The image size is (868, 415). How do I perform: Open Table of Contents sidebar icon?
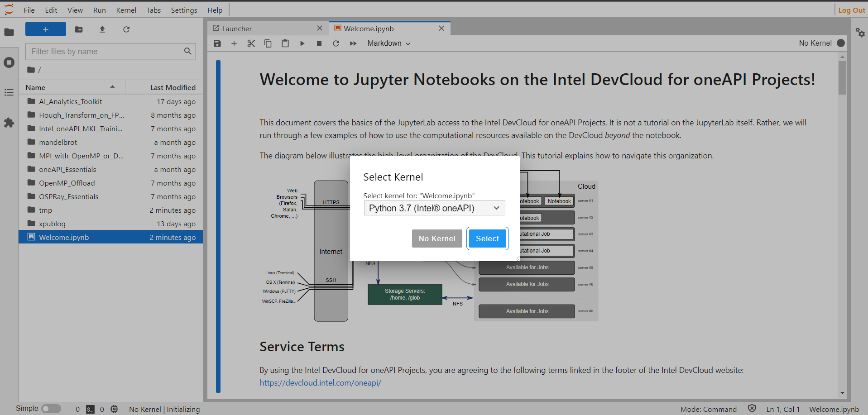tap(9, 92)
